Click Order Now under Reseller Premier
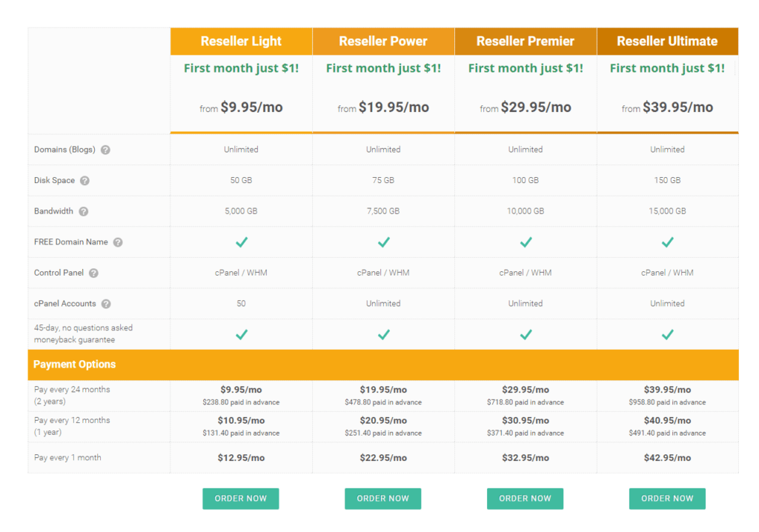This screenshot has height=532, width=759. [x=526, y=499]
